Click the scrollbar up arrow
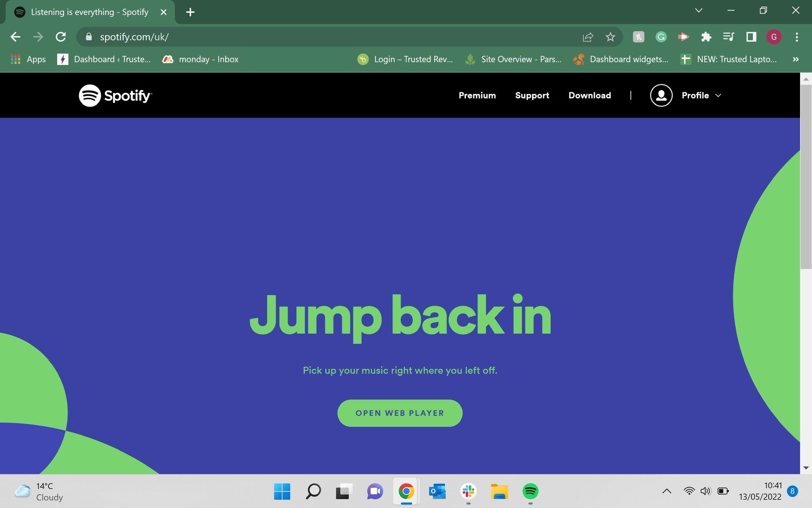The height and width of the screenshot is (508, 812). pos(806,79)
